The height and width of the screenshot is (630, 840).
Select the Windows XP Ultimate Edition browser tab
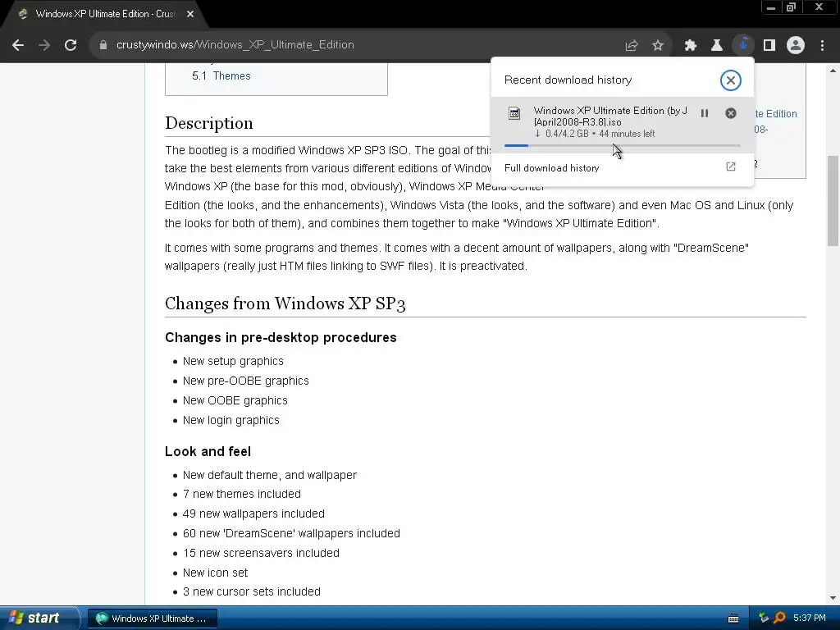pyautogui.click(x=105, y=15)
